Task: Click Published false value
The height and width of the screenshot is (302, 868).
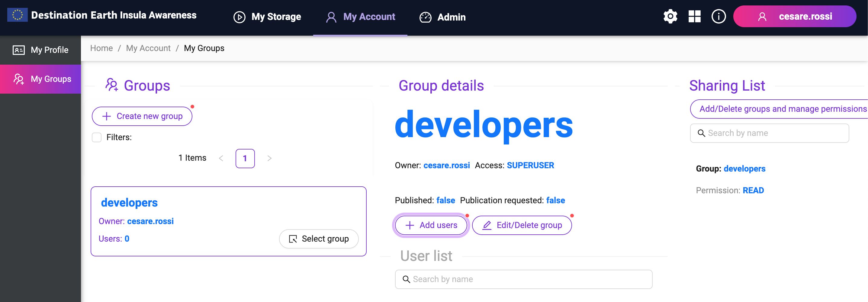Action: [445, 201]
